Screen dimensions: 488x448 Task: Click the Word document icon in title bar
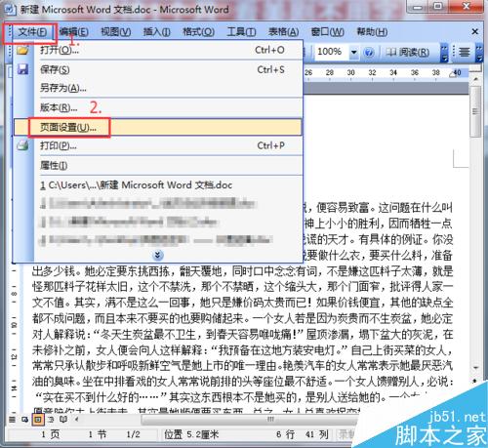(11, 10)
